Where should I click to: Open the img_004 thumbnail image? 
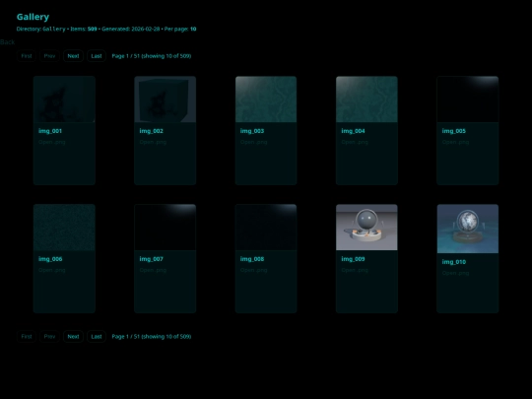[x=366, y=100]
